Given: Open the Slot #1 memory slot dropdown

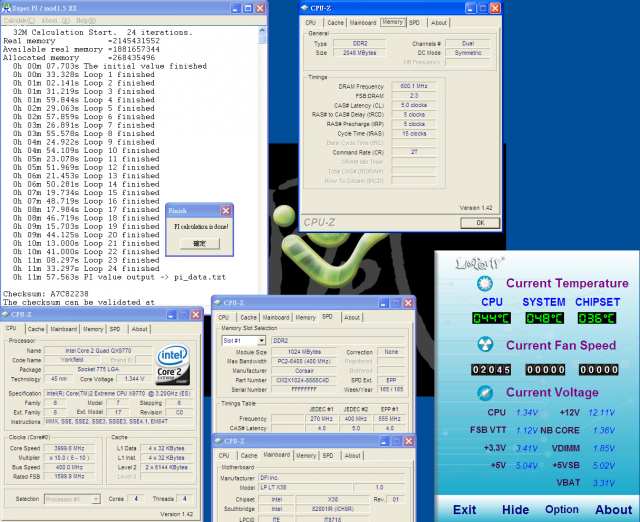Looking at the screenshot, I should (261, 340).
